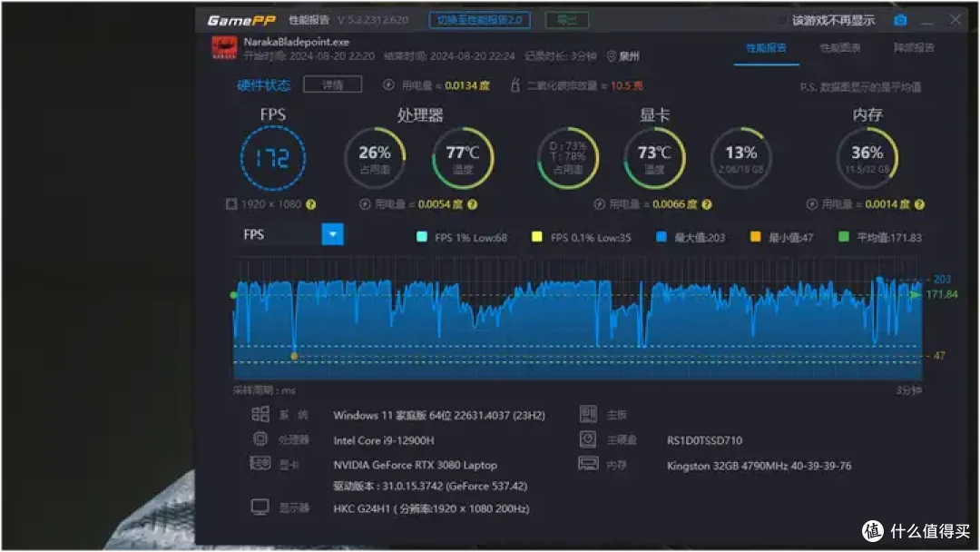Screen dimensions: 980x552
Task: Click the total power usage icon
Action: click(x=388, y=85)
